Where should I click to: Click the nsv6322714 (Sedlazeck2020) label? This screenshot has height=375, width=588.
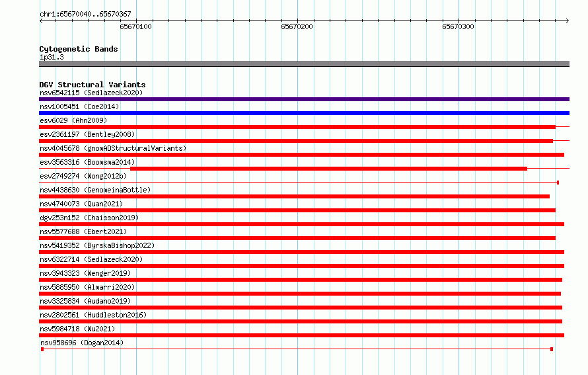(91, 259)
